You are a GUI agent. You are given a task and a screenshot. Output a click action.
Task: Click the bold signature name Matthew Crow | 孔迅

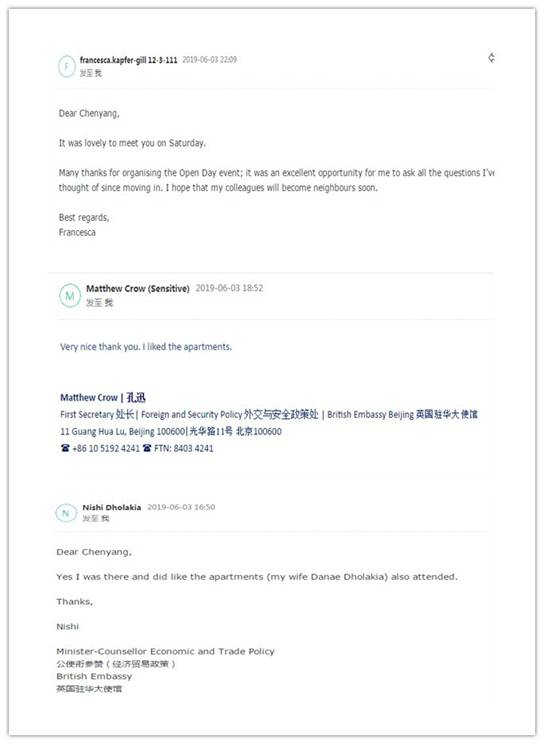click(x=103, y=398)
